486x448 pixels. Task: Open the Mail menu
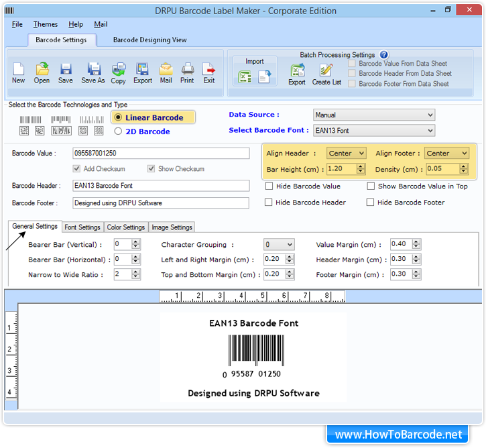pyautogui.click(x=101, y=24)
